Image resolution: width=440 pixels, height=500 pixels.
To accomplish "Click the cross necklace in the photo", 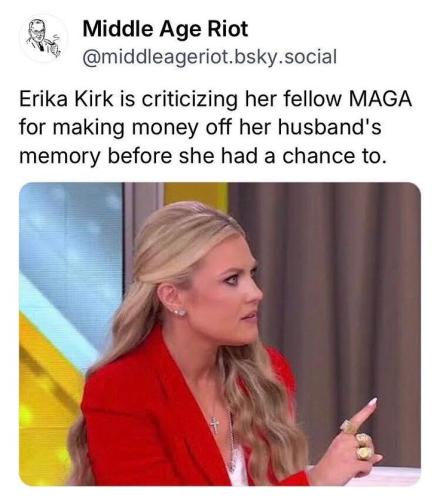I will 215,424.
